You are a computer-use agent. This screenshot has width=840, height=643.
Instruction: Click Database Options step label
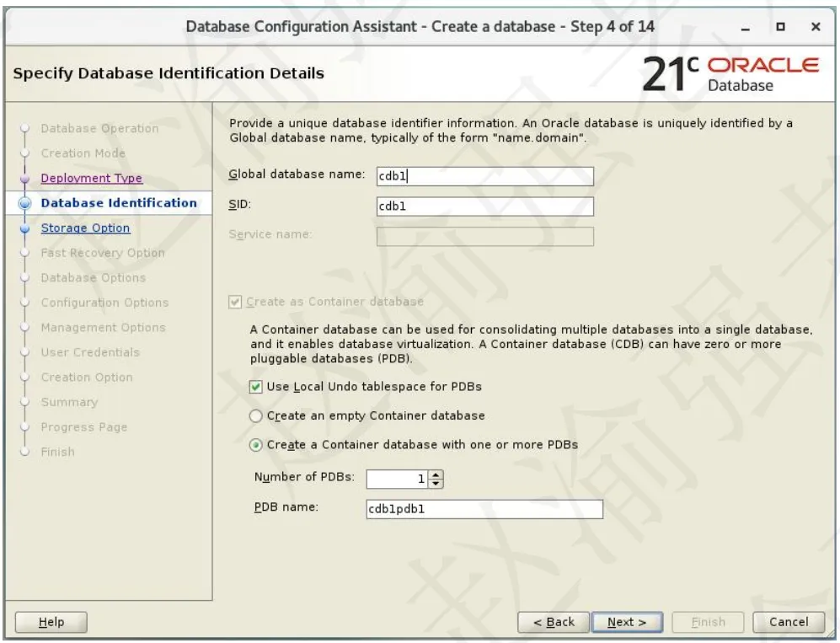(94, 277)
